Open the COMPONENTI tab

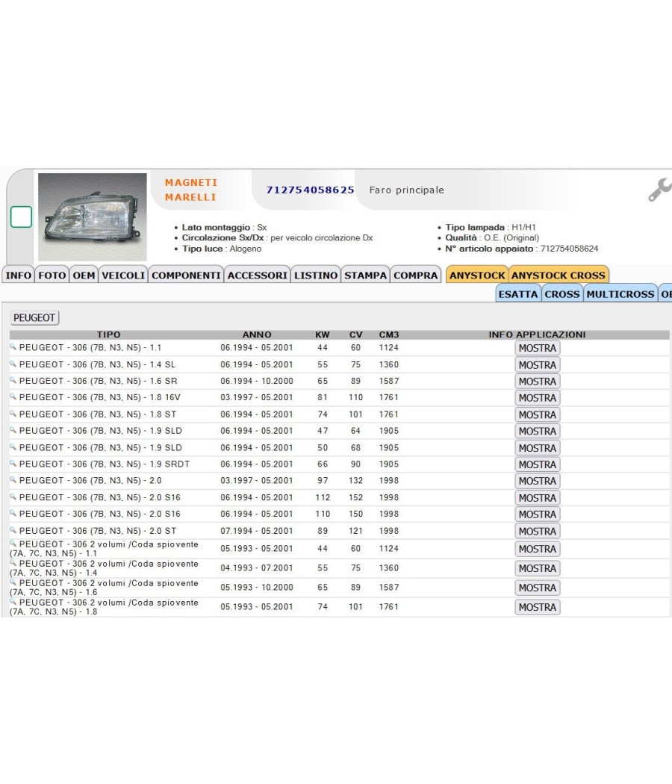click(x=186, y=275)
